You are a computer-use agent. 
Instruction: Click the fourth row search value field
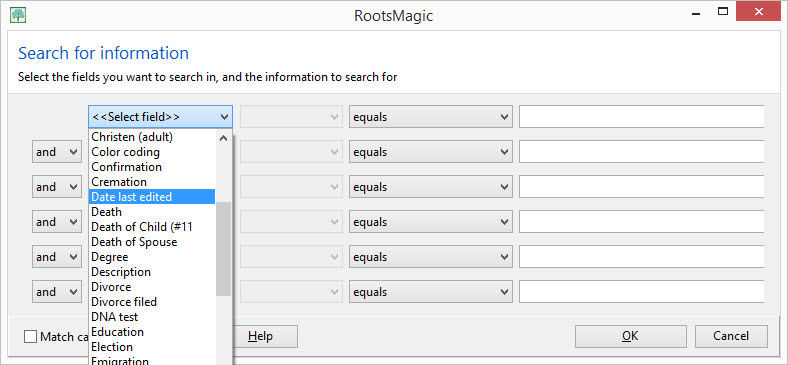pyautogui.click(x=642, y=222)
